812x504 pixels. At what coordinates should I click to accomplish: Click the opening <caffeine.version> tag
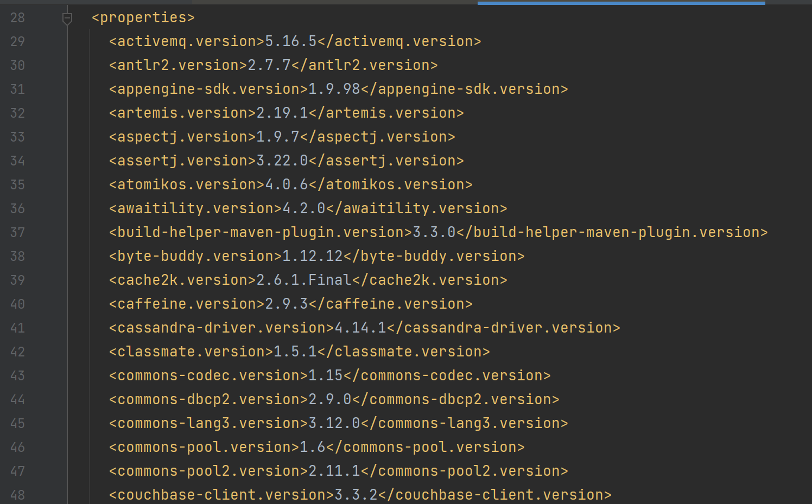click(x=187, y=304)
